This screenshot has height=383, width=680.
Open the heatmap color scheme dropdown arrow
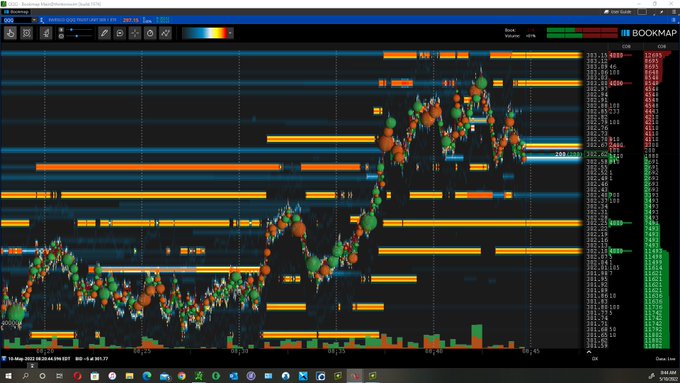coord(230,33)
